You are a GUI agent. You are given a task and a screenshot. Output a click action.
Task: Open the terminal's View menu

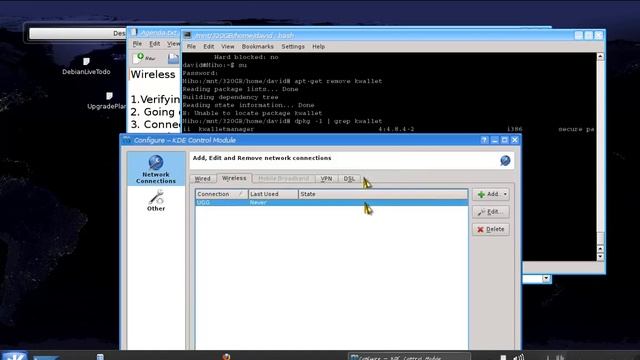coord(228,47)
